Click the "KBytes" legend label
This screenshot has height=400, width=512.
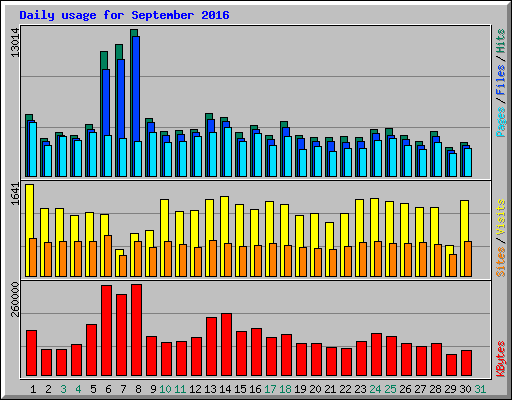pyautogui.click(x=501, y=359)
